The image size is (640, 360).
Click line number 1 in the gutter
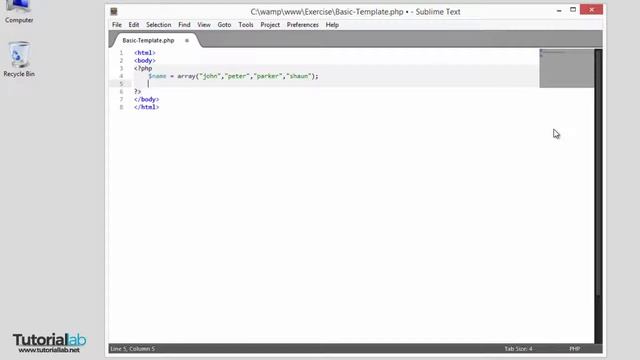coord(121,53)
